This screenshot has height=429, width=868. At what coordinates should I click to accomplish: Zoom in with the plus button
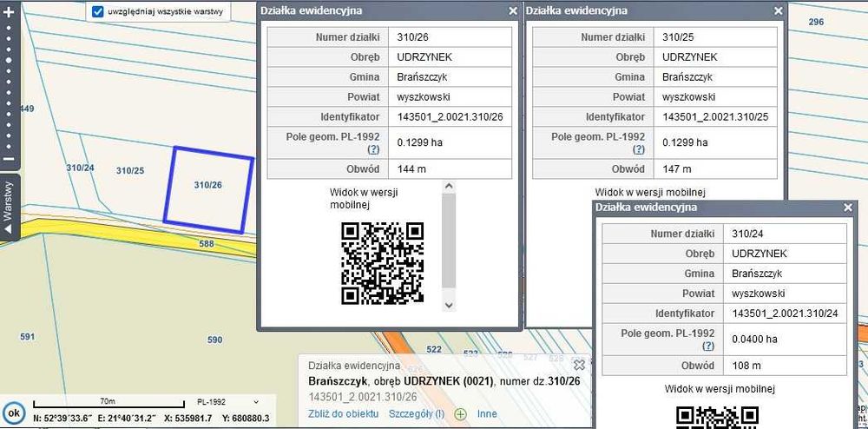coord(9,11)
